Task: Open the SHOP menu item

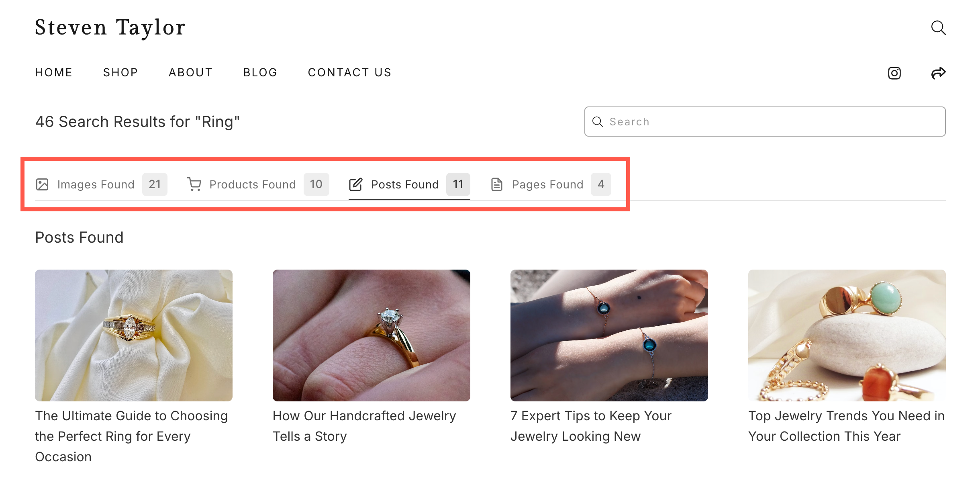Action: coord(120,72)
